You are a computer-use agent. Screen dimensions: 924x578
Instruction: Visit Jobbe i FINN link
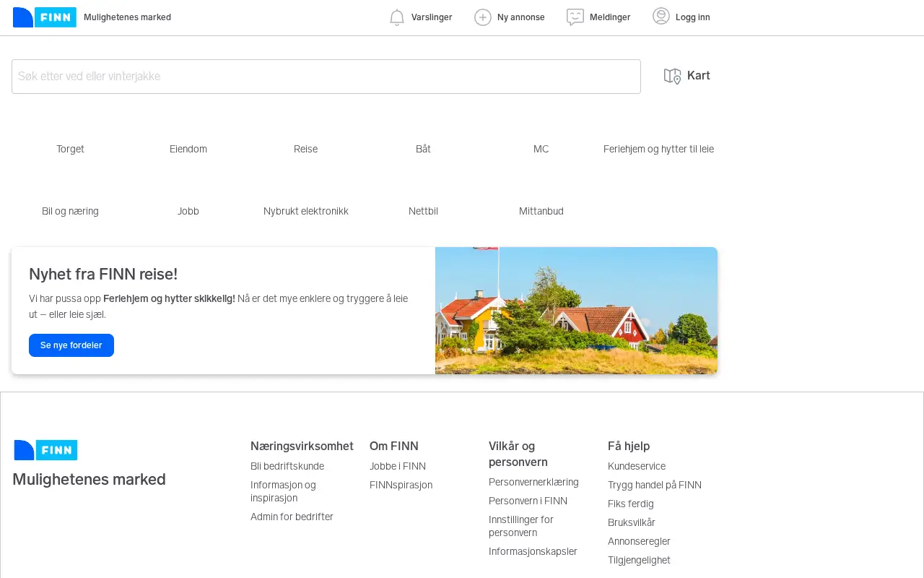click(398, 466)
